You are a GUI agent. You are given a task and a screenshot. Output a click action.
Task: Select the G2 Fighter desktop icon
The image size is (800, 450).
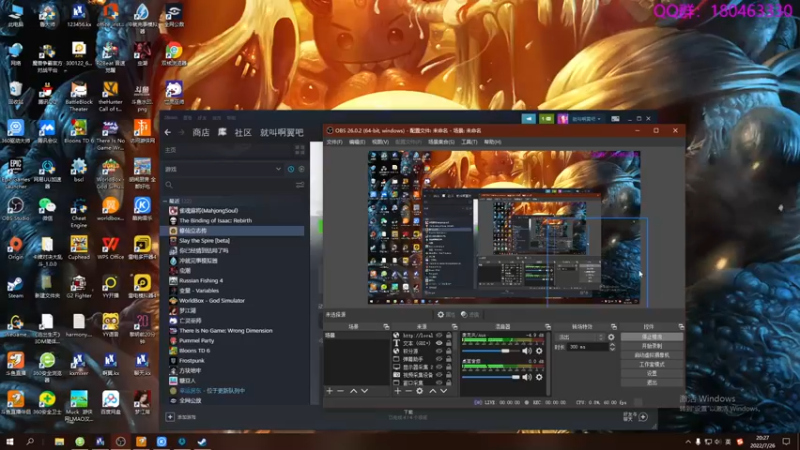click(x=79, y=286)
